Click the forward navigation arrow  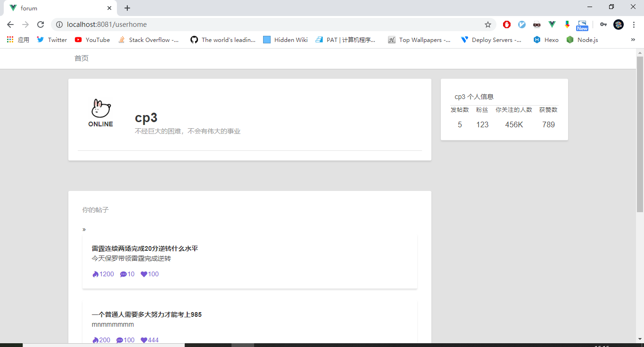point(25,25)
